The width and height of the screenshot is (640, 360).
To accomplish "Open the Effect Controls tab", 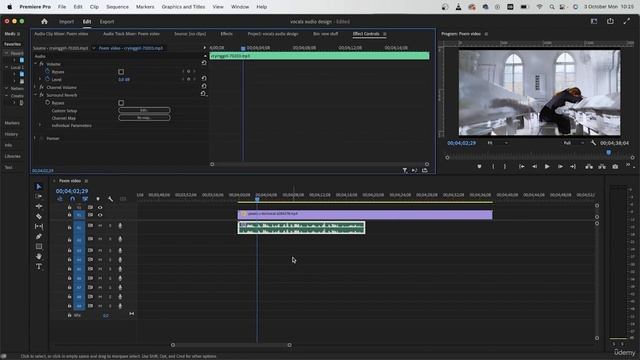I will (x=366, y=34).
